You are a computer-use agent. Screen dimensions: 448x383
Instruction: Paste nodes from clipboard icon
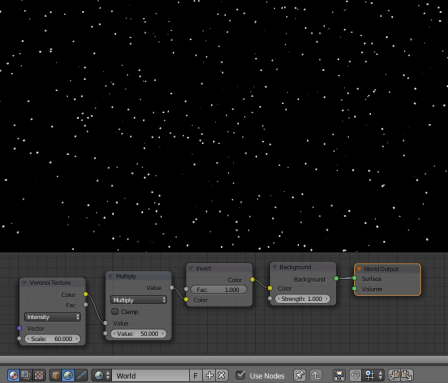click(407, 375)
